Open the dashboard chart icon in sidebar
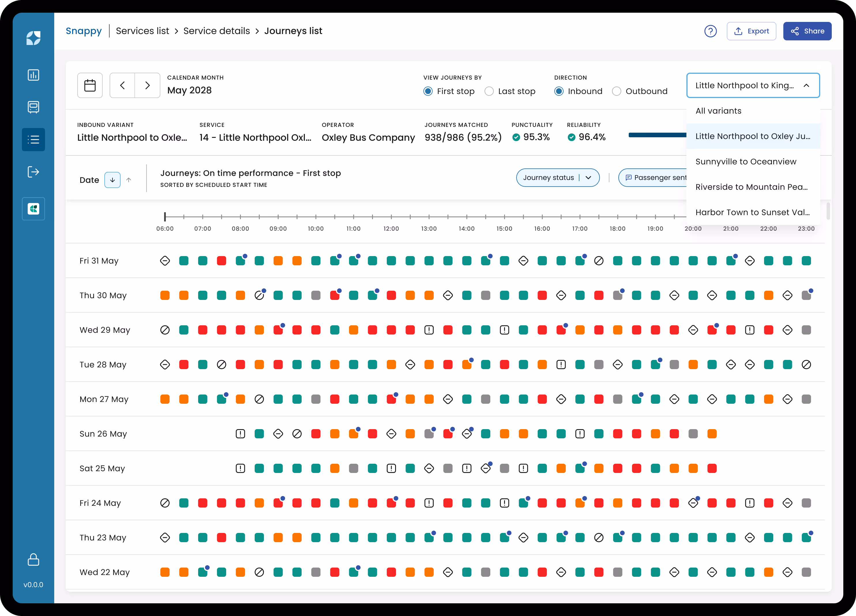Viewport: 856px width, 616px height. pyautogui.click(x=33, y=75)
